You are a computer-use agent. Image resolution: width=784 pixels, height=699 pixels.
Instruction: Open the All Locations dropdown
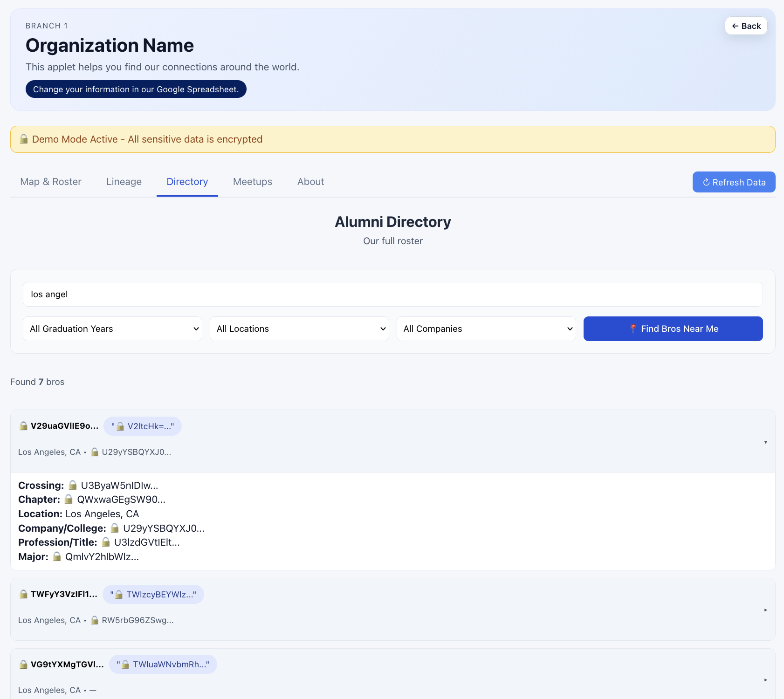click(x=299, y=329)
